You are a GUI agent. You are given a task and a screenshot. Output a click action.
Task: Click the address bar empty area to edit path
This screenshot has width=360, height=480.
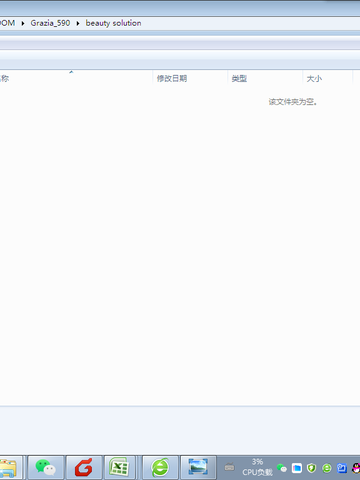click(x=250, y=23)
